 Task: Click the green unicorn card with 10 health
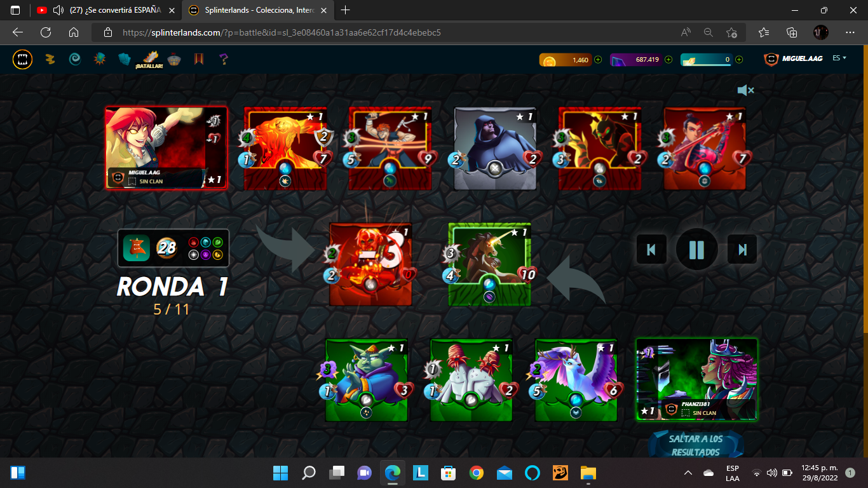[489, 264]
